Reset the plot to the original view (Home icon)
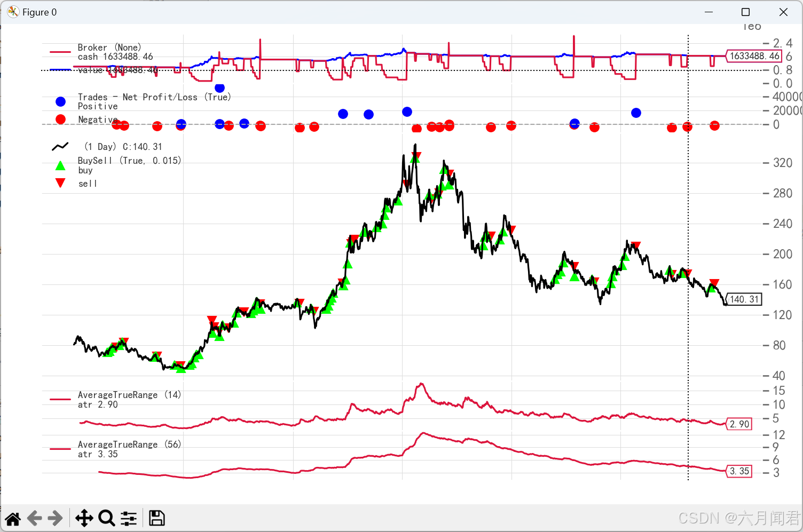This screenshot has width=803, height=532. (x=13, y=518)
